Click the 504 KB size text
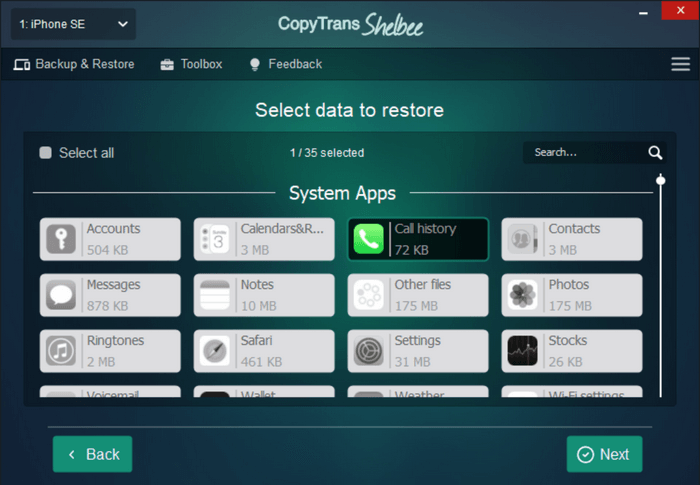 pyautogui.click(x=108, y=250)
